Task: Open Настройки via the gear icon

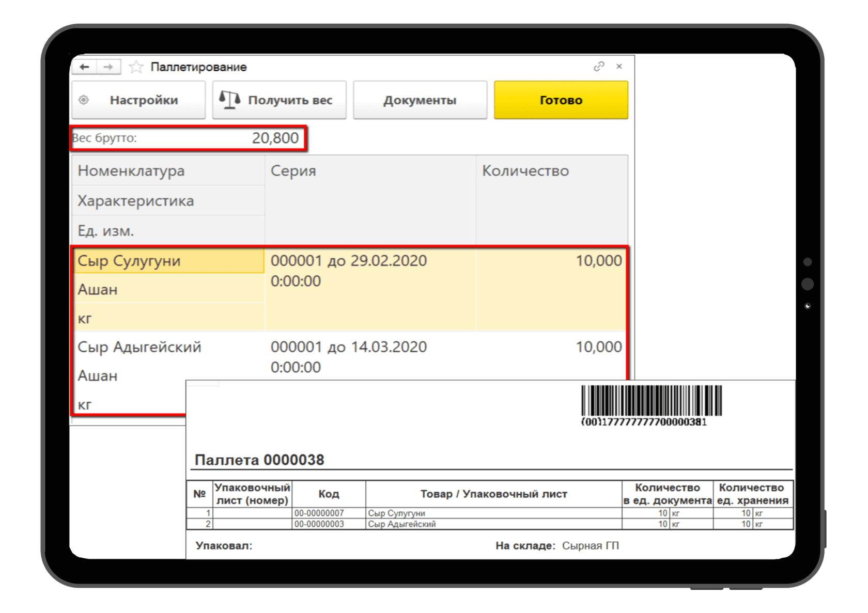Action: coord(84,99)
